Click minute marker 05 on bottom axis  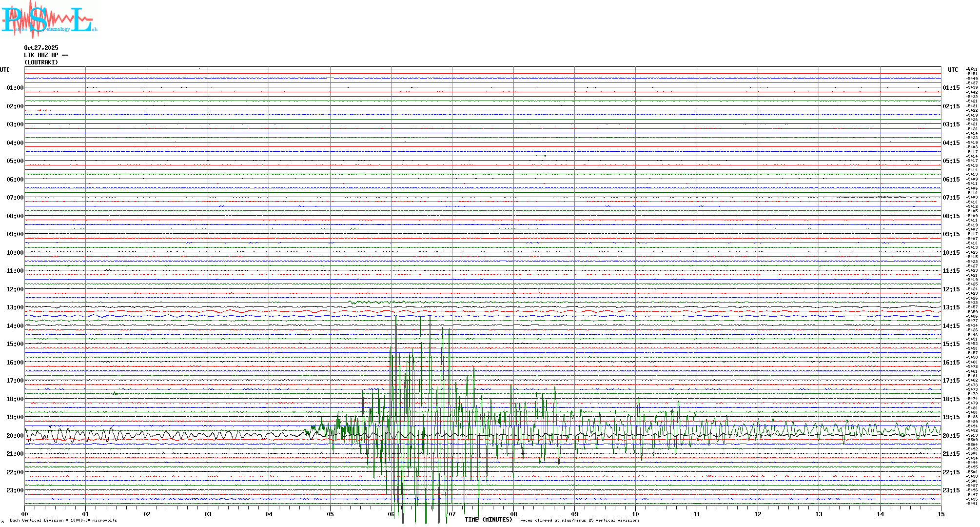click(330, 514)
